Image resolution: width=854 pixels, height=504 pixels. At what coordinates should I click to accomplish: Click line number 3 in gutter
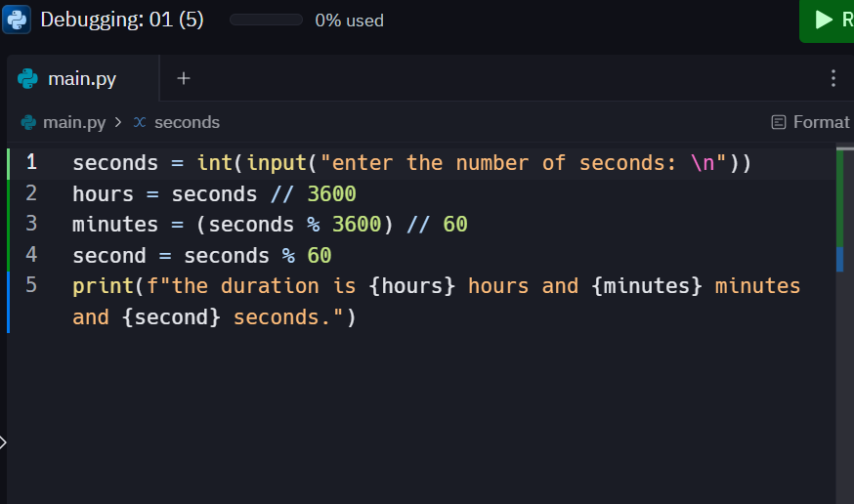coord(31,224)
